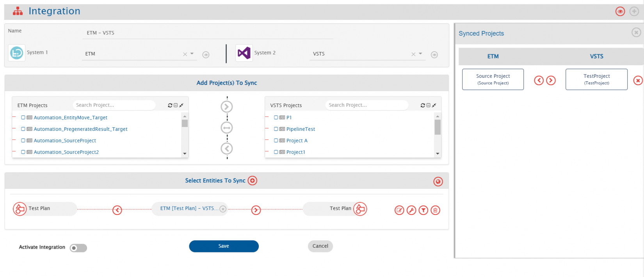
Task: Remove the Source Project–TestProject synced pair
Action: point(638,80)
